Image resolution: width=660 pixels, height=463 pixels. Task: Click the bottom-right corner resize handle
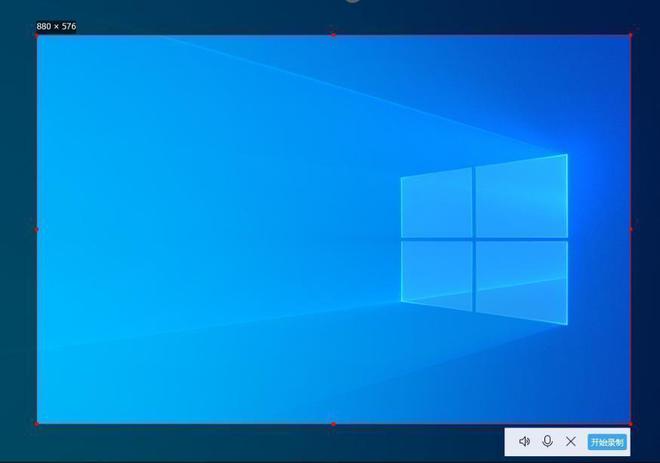click(630, 423)
